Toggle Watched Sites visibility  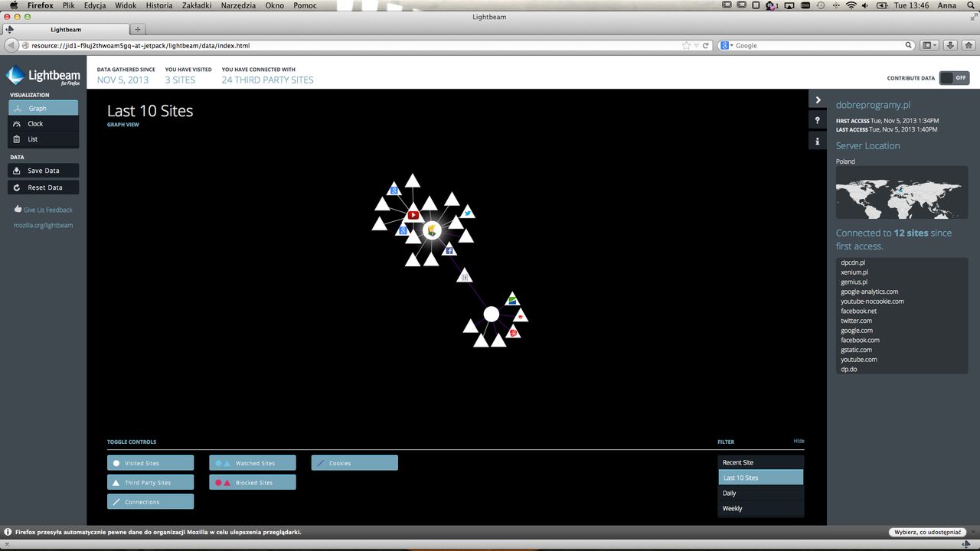[x=253, y=463]
